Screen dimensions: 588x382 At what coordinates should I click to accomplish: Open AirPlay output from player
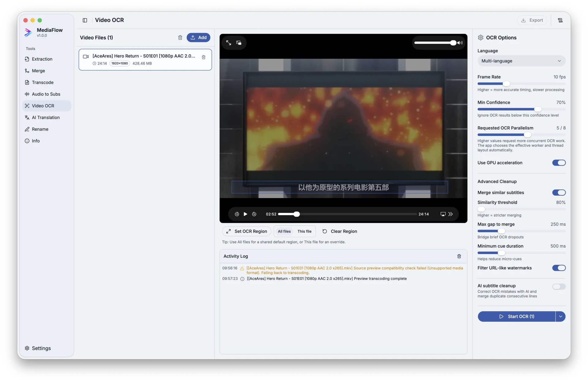click(x=443, y=214)
